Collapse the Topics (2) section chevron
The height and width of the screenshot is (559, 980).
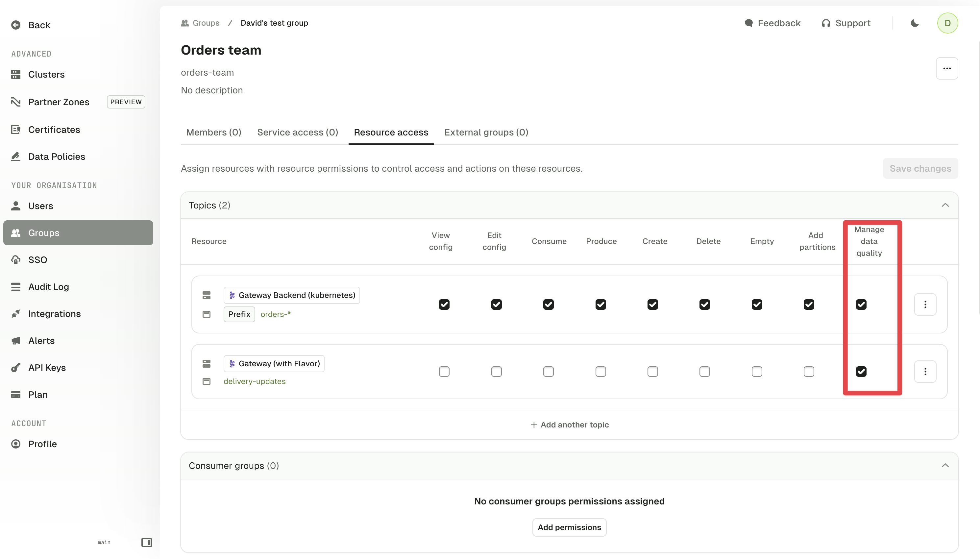tap(945, 205)
